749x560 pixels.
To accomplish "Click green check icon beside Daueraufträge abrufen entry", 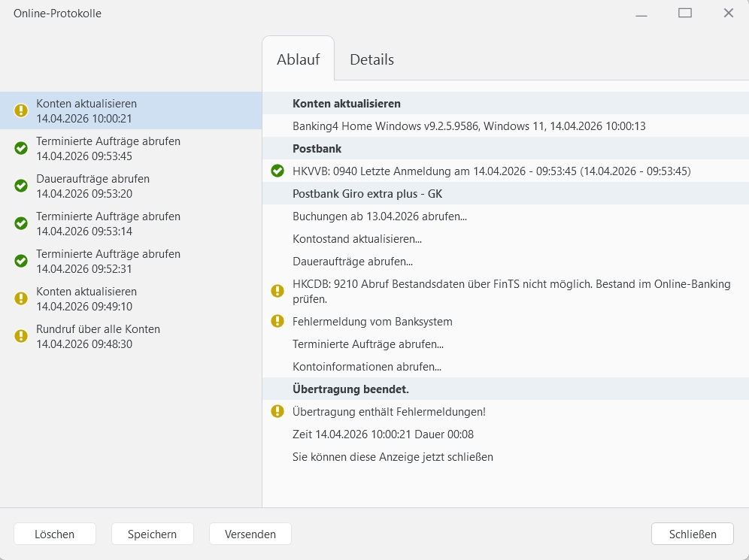I will point(21,186).
